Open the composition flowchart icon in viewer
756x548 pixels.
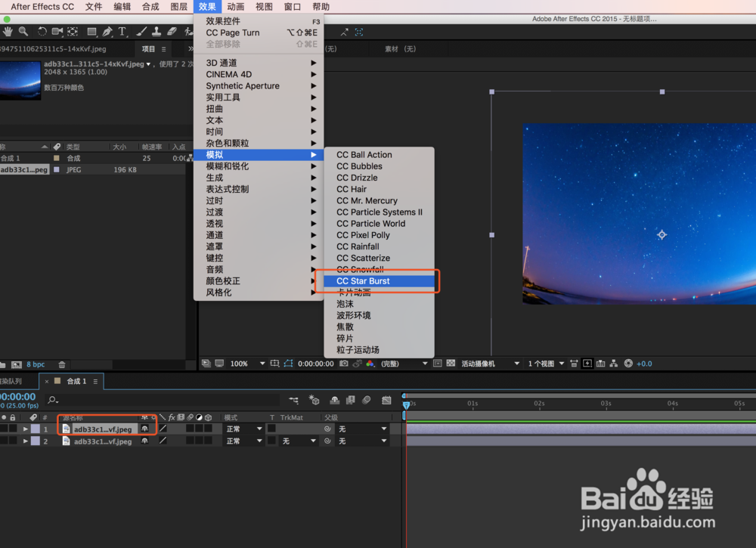coord(614,364)
